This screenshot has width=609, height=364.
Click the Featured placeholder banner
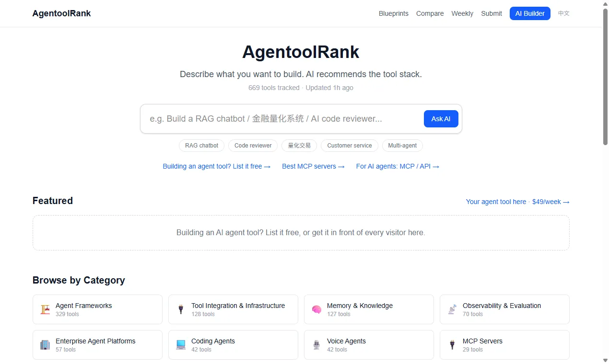[301, 233]
